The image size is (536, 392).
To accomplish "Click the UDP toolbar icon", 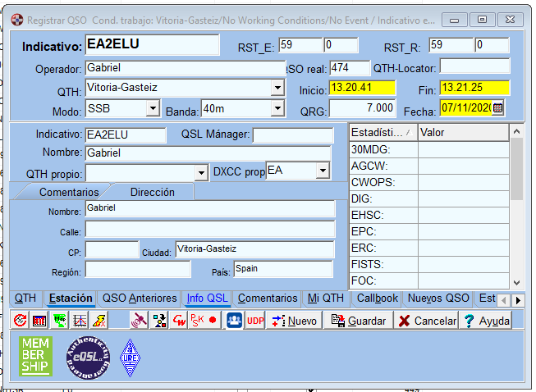I will [255, 321].
